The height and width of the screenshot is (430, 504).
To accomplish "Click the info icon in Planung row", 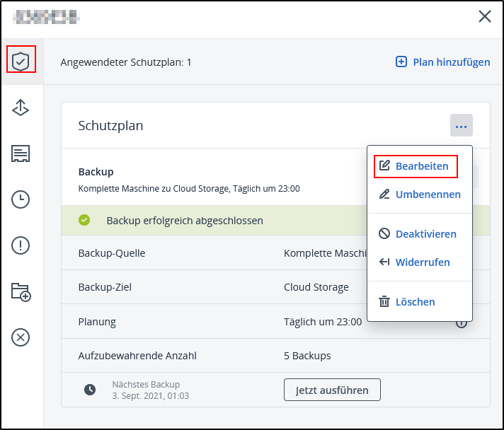I will (462, 322).
